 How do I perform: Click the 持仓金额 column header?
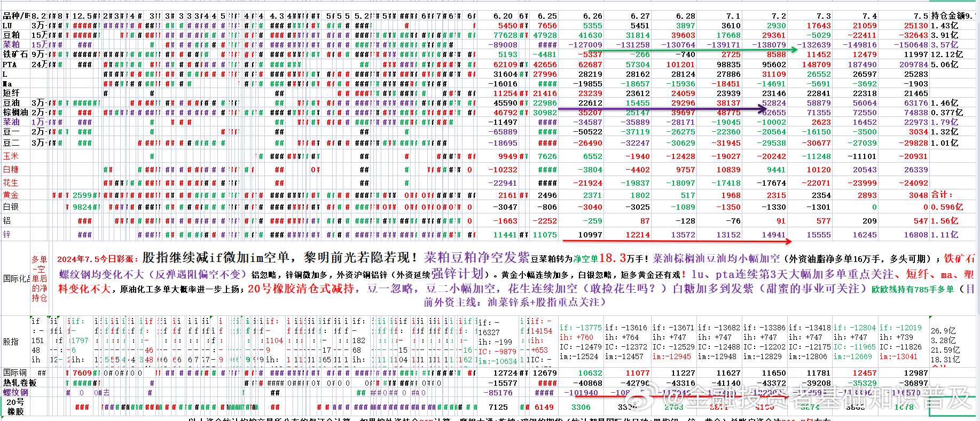point(953,16)
